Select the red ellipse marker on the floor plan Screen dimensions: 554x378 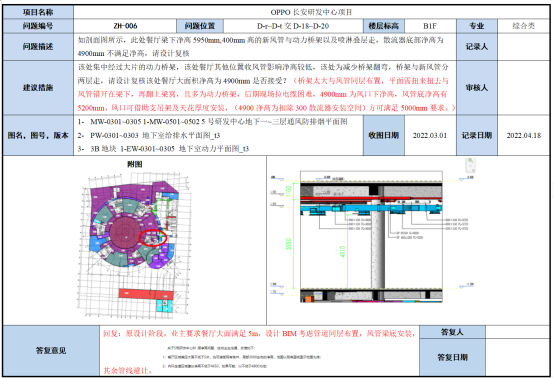tap(153, 238)
